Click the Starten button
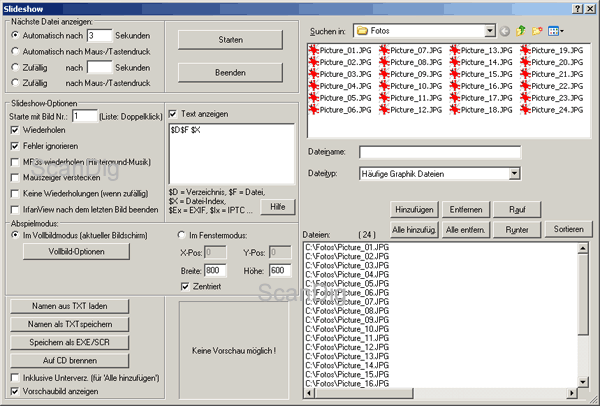Screen dimensions: 600x406 click(x=229, y=39)
